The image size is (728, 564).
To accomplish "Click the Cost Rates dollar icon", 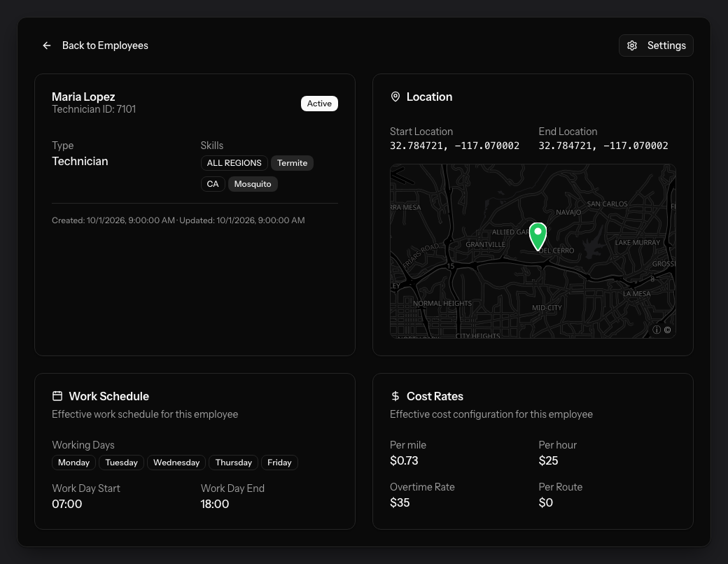I will click(395, 396).
